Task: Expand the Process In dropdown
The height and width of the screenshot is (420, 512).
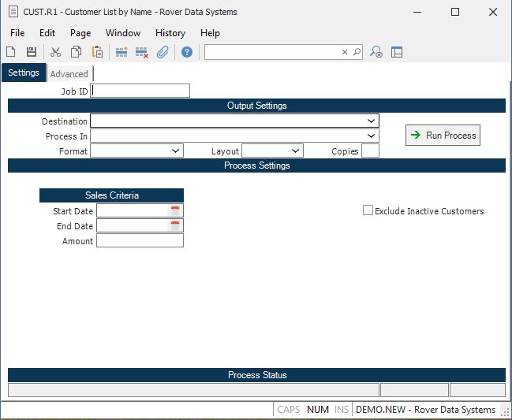Action: click(371, 136)
